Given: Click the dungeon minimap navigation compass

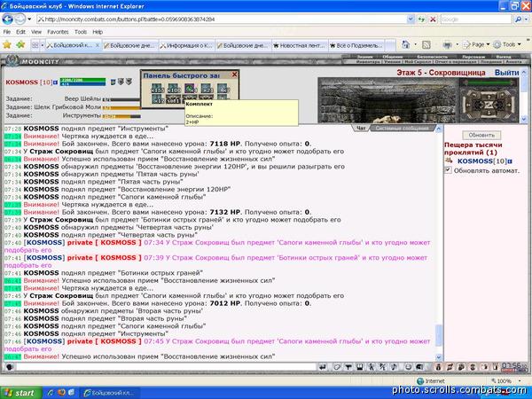Looking at the screenshot, I should (x=489, y=104).
